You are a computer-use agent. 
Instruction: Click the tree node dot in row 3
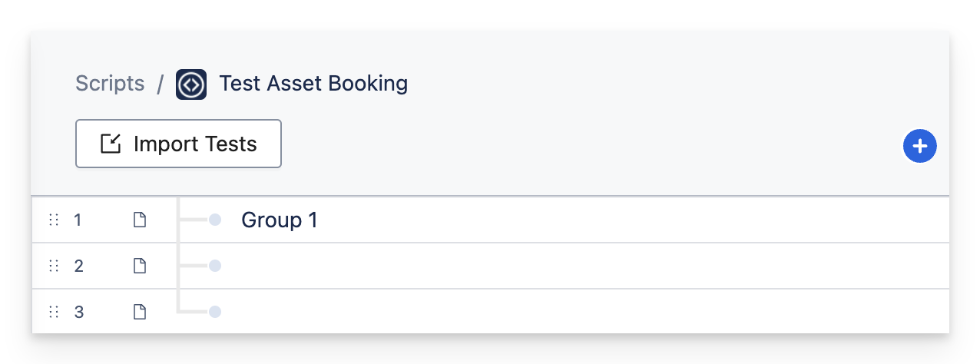215,312
